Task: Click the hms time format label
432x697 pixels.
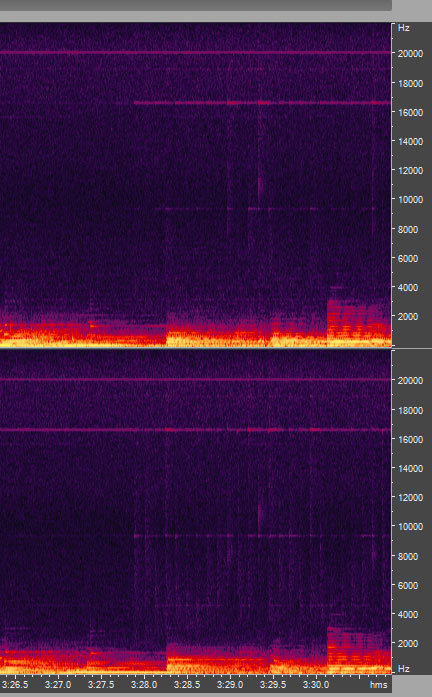Action: point(378,685)
